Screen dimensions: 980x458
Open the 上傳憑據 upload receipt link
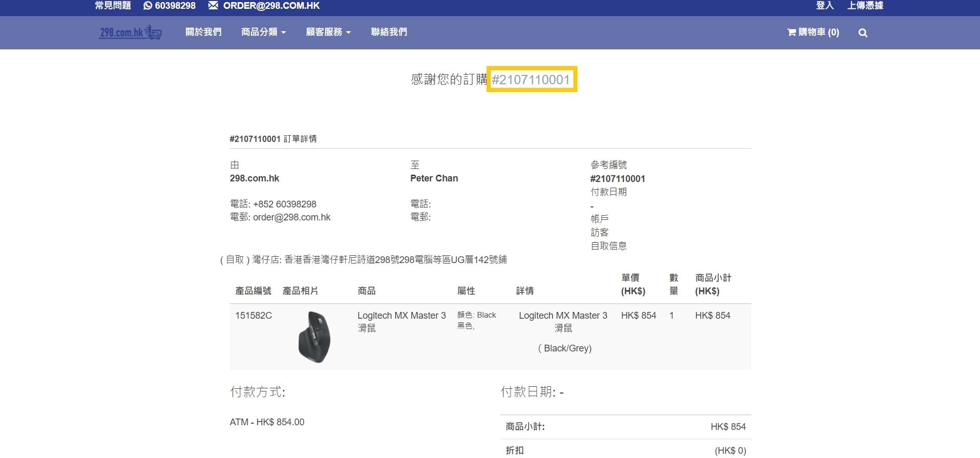tap(865, 5)
